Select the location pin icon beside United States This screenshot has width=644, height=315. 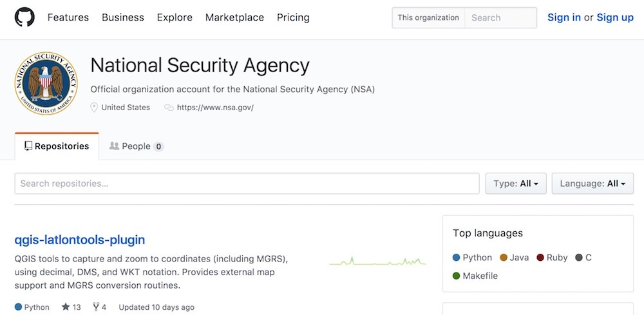(94, 108)
